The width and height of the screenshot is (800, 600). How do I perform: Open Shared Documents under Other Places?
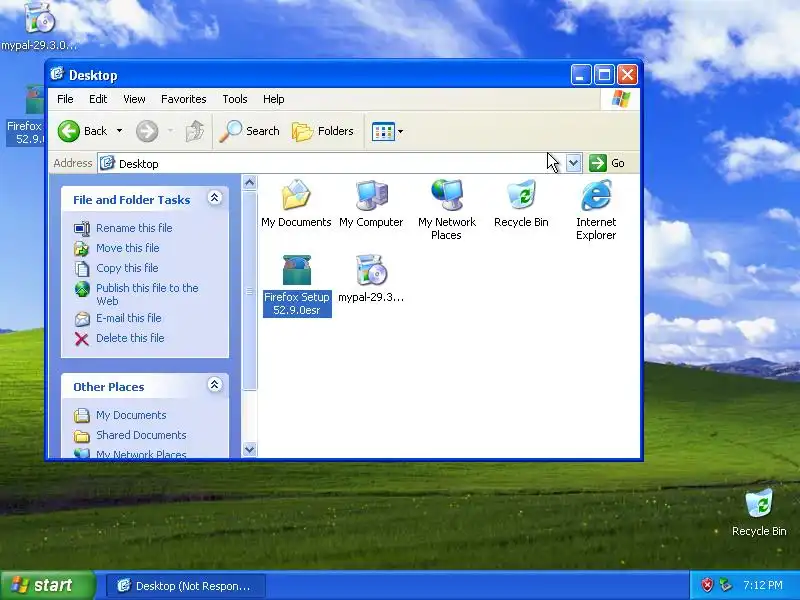tap(141, 435)
